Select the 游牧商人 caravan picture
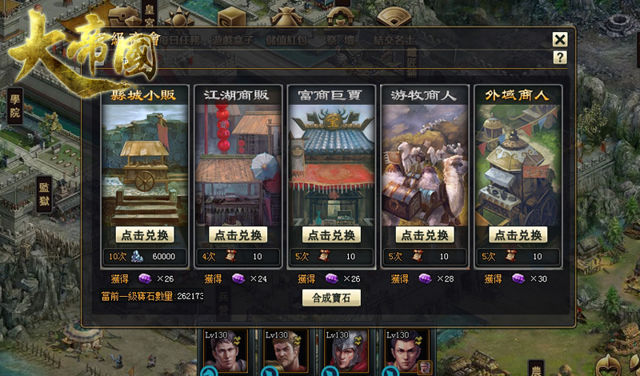 [x=425, y=165]
